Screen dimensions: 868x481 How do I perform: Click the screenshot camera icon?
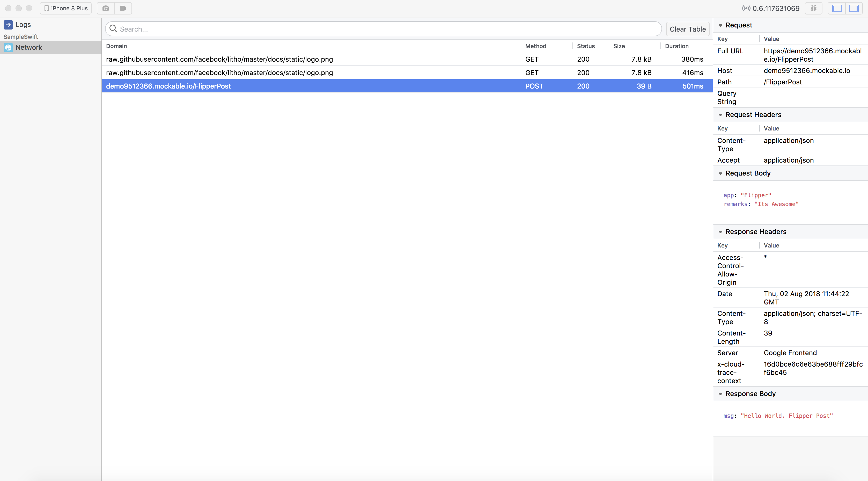point(106,9)
